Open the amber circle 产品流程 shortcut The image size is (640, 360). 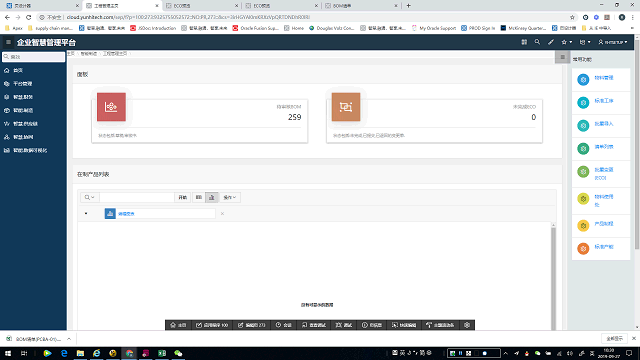[583, 225]
